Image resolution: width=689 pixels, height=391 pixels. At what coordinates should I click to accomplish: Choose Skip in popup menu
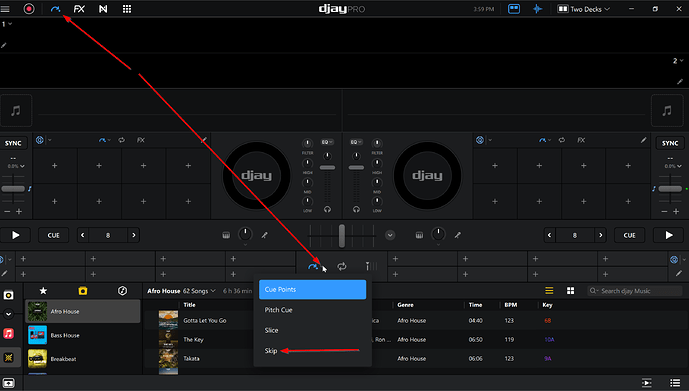tap(312, 351)
